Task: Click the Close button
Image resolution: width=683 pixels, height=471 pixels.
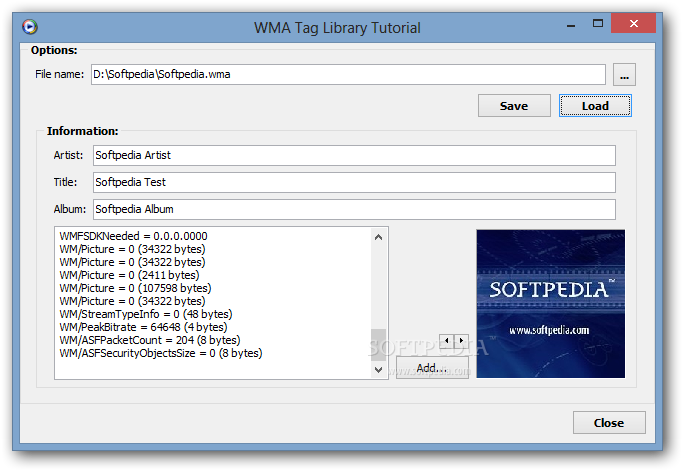Action: [609, 423]
